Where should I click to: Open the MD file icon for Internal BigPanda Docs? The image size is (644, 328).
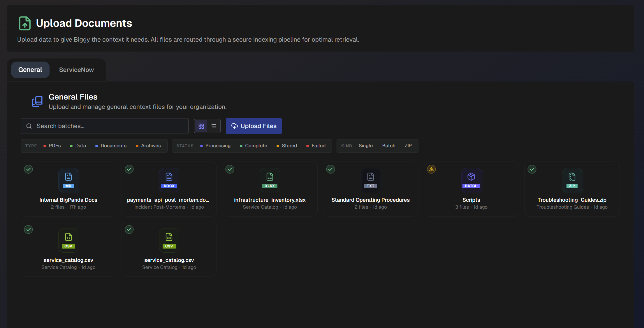[x=68, y=180]
